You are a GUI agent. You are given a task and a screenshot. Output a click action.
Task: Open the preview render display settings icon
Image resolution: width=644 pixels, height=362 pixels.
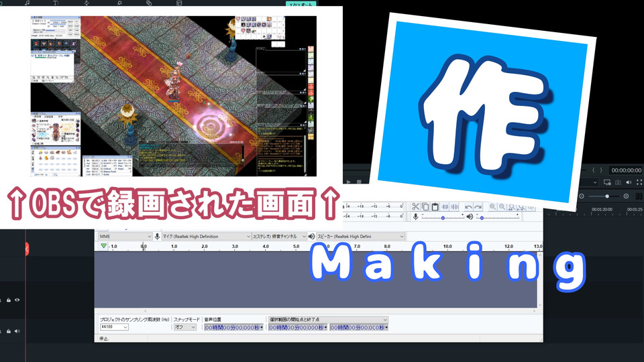607,182
